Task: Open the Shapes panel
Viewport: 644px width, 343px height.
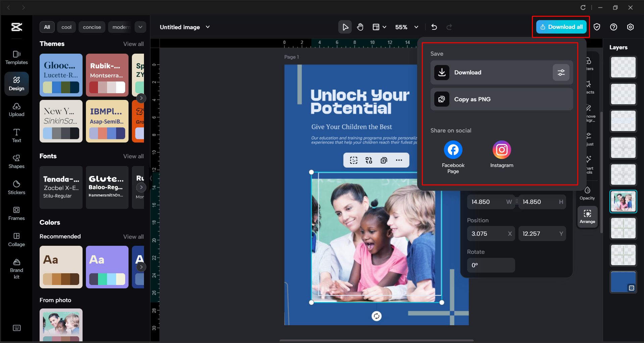Action: pos(16,162)
